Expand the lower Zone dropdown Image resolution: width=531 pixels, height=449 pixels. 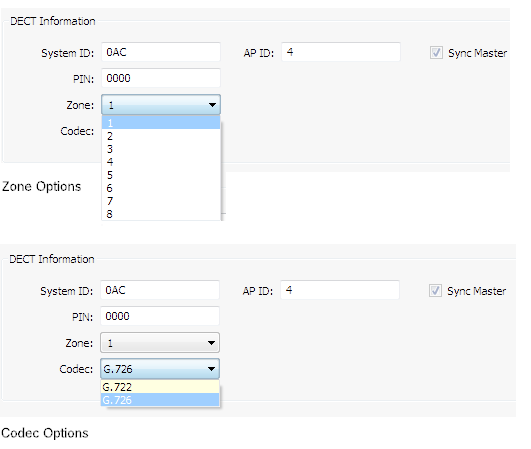tap(160, 343)
